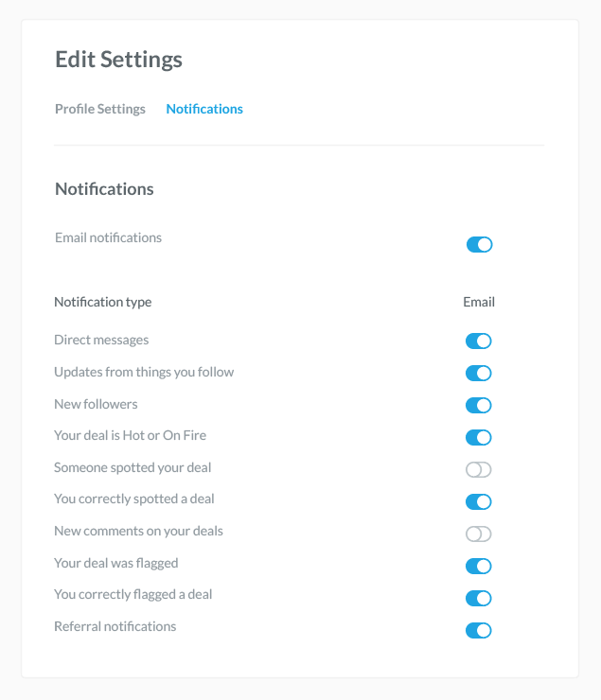Screen dimensions: 601x700
Task: Click the Email notifications label text
Action: [x=108, y=237]
